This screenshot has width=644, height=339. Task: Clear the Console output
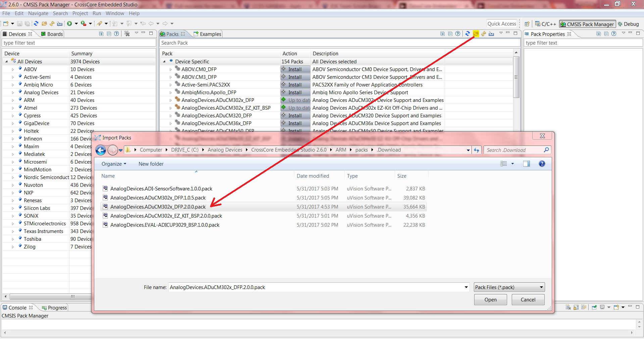coord(568,307)
